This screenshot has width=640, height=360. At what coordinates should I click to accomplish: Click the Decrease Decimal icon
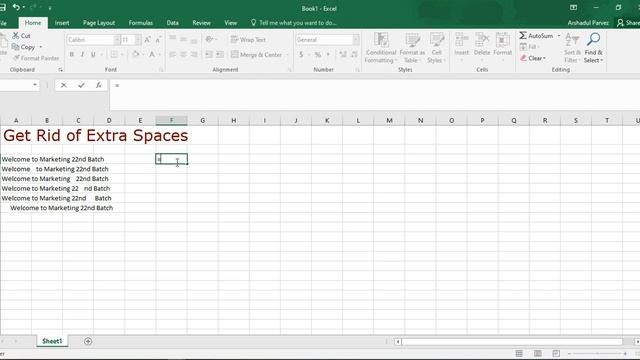[x=354, y=54]
